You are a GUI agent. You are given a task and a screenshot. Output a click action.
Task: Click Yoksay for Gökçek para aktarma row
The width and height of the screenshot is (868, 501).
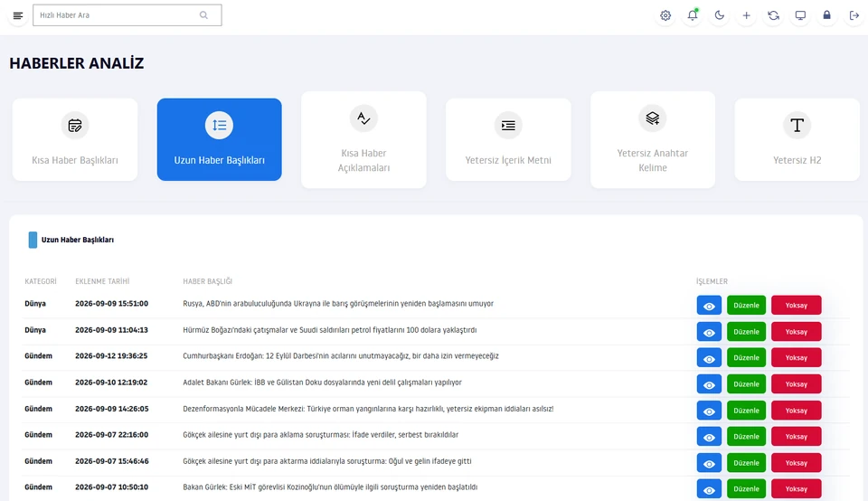pos(796,463)
